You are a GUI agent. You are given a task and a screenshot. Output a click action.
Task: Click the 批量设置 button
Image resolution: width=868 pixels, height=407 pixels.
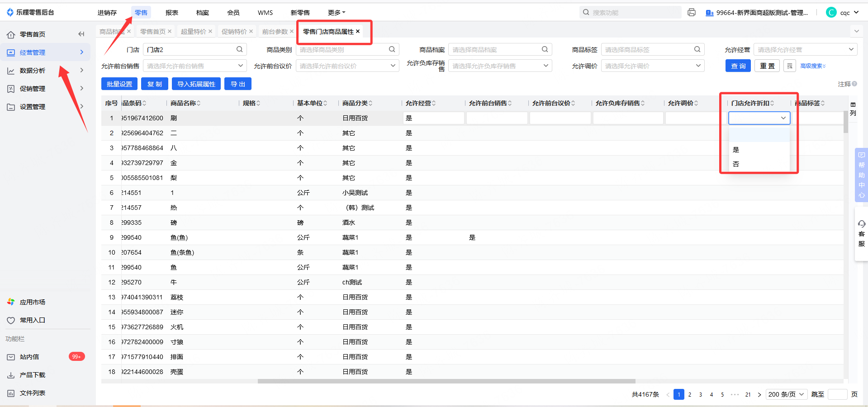(x=119, y=84)
